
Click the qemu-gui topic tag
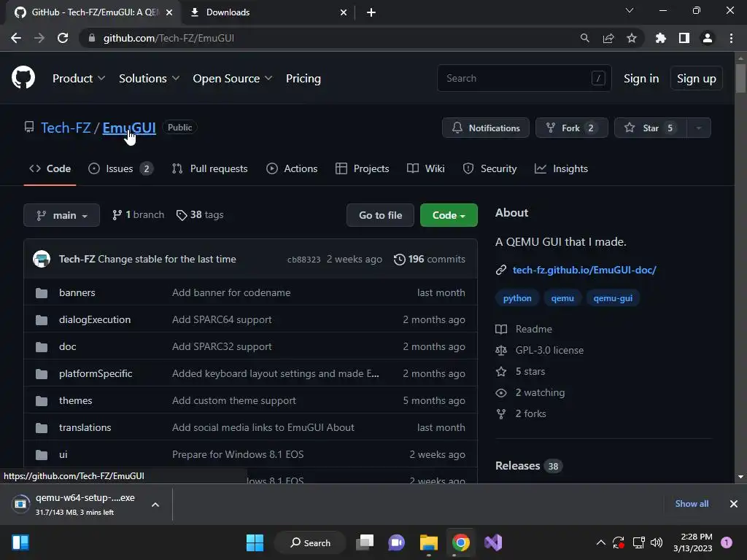(x=613, y=298)
